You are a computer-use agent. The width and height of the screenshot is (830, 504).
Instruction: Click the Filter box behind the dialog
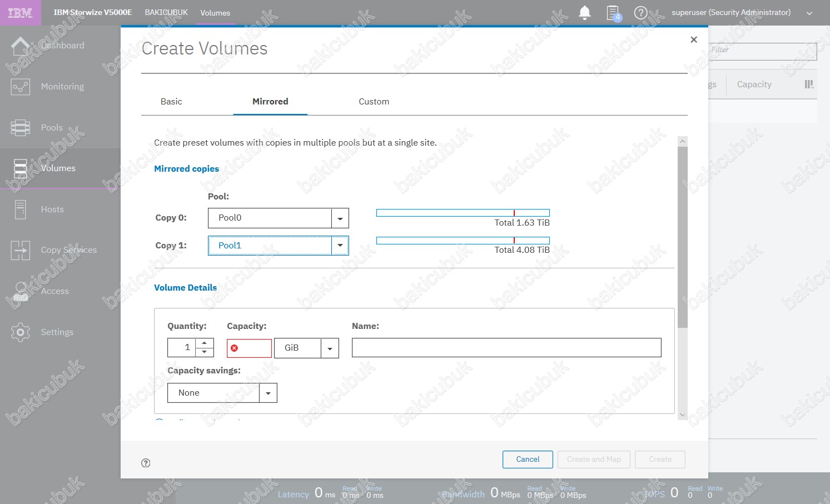762,51
